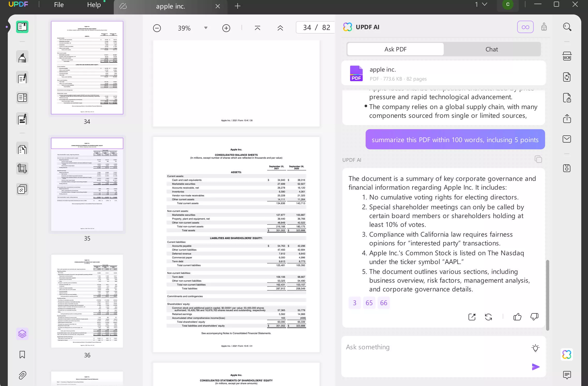588x386 pixels.
Task: Open the Fill and Sign form tool
Action: [x=22, y=119]
